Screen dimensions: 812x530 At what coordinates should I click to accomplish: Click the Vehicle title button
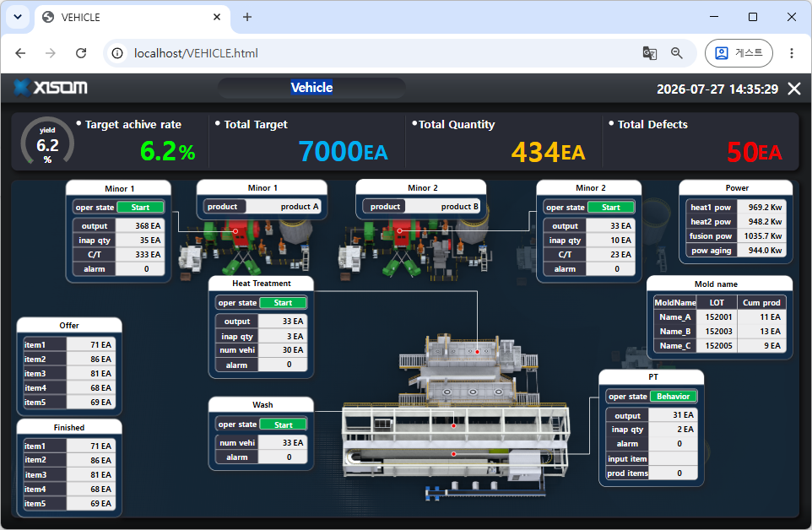311,88
